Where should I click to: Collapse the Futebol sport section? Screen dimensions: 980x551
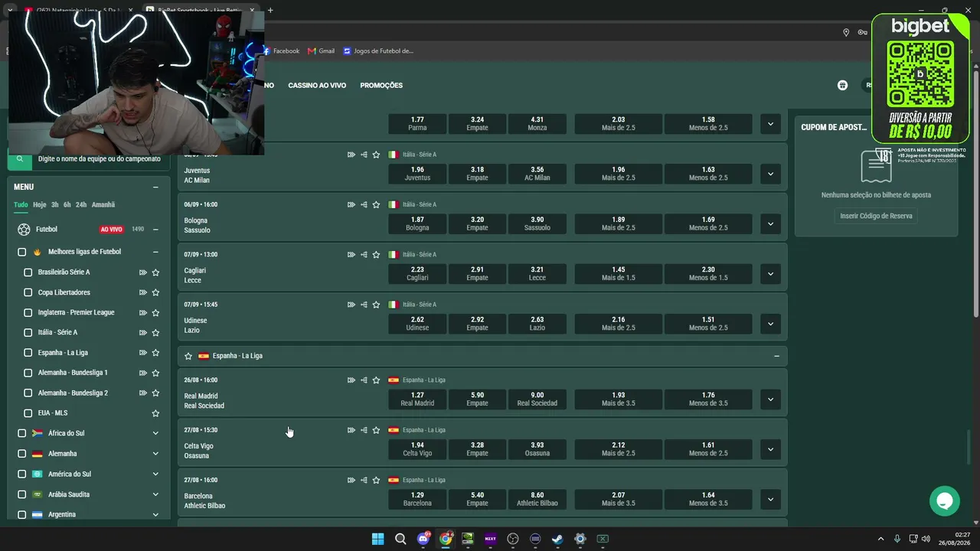click(x=155, y=229)
